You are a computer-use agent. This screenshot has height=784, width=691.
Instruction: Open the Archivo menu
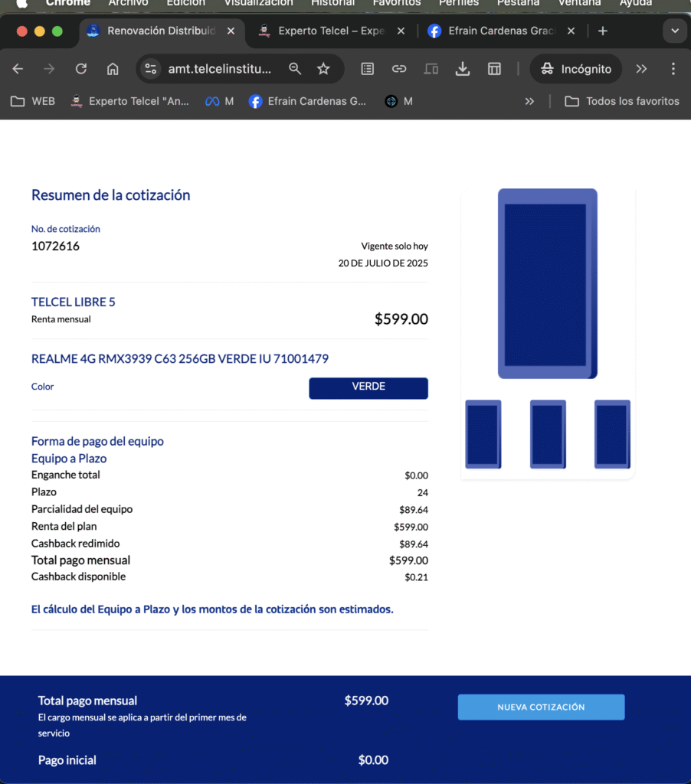128,3
